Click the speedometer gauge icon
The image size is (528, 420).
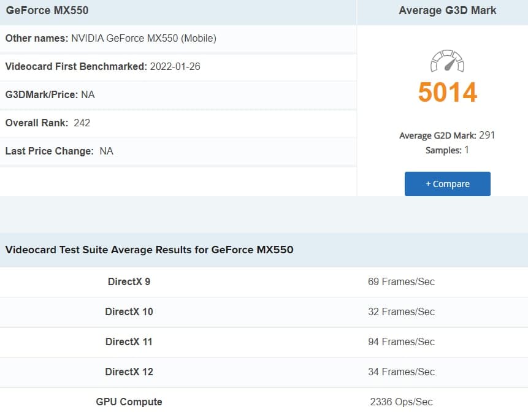coord(447,61)
